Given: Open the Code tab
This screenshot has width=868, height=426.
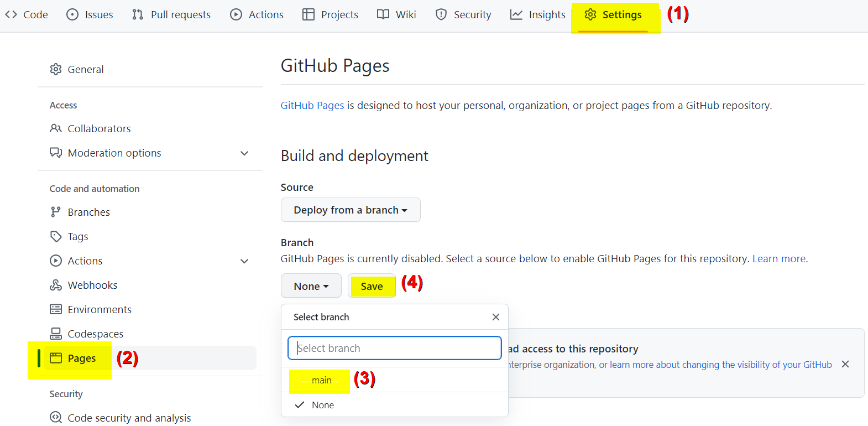Looking at the screenshot, I should click(x=27, y=15).
